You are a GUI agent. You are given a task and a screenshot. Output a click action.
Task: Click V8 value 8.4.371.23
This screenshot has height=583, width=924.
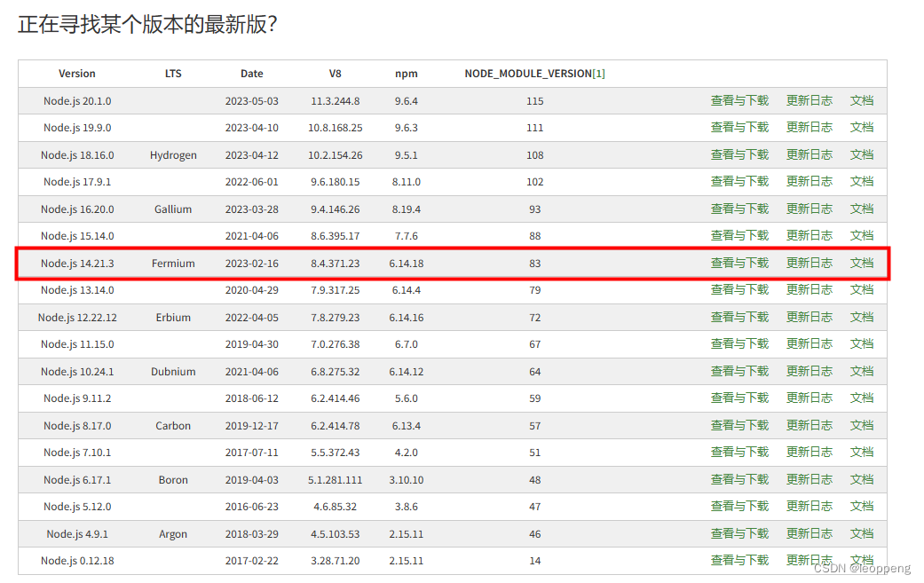tap(335, 264)
